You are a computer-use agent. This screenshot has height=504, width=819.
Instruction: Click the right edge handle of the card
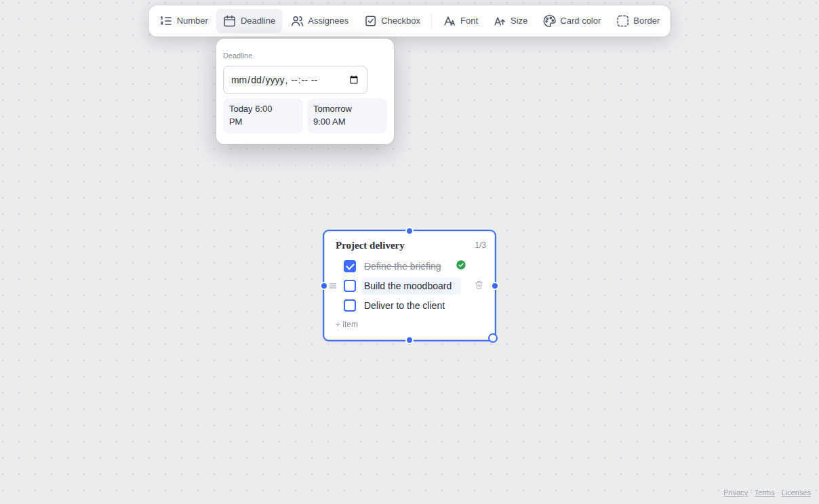pyautogui.click(x=495, y=286)
